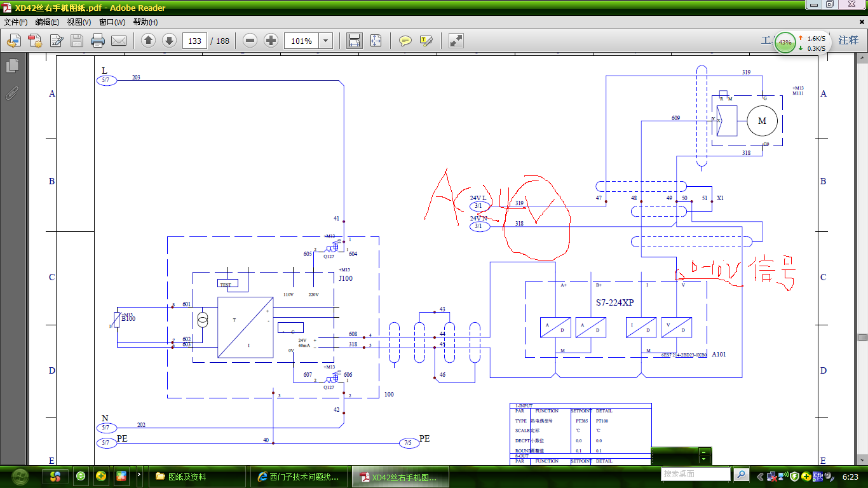Click the green plus taskbar icon
This screenshot has width=868, height=488.
click(x=101, y=476)
